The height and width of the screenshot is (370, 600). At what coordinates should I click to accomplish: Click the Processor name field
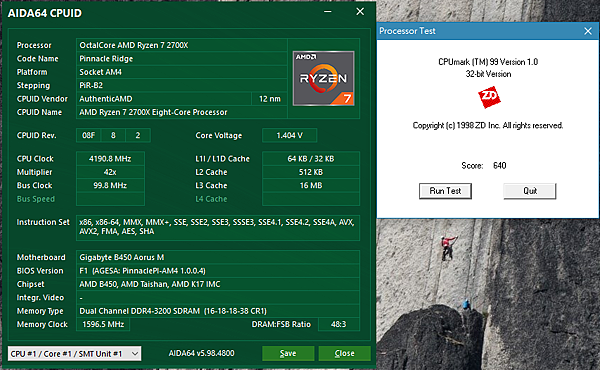click(x=182, y=45)
